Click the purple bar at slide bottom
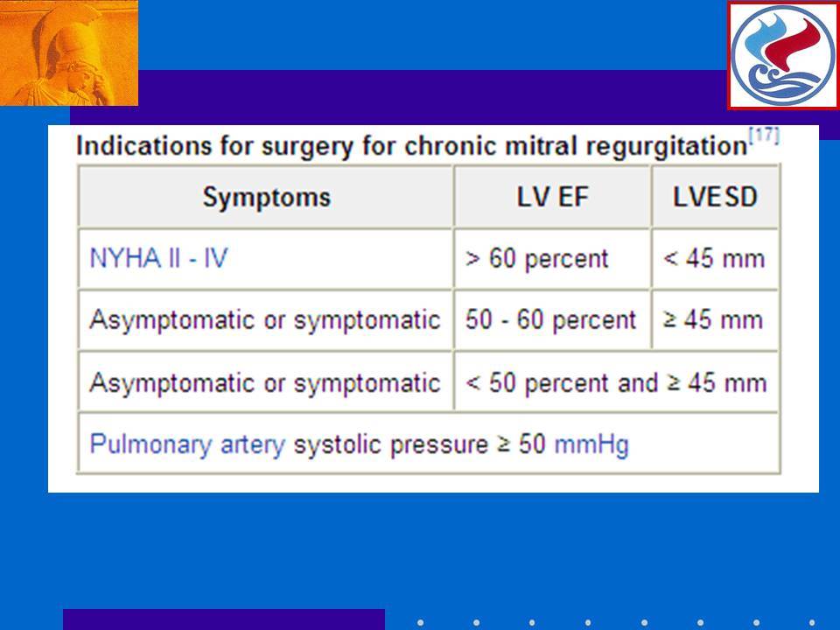Screen dimensions: 840x630 tap(224, 619)
